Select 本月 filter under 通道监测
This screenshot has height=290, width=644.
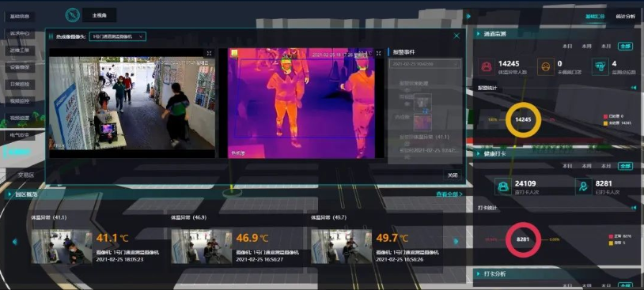[x=606, y=47]
